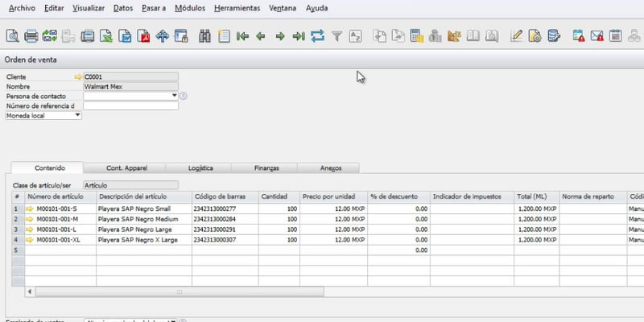Click the envelope Messages icon
This screenshot has height=322, width=644.
pos(597,36)
